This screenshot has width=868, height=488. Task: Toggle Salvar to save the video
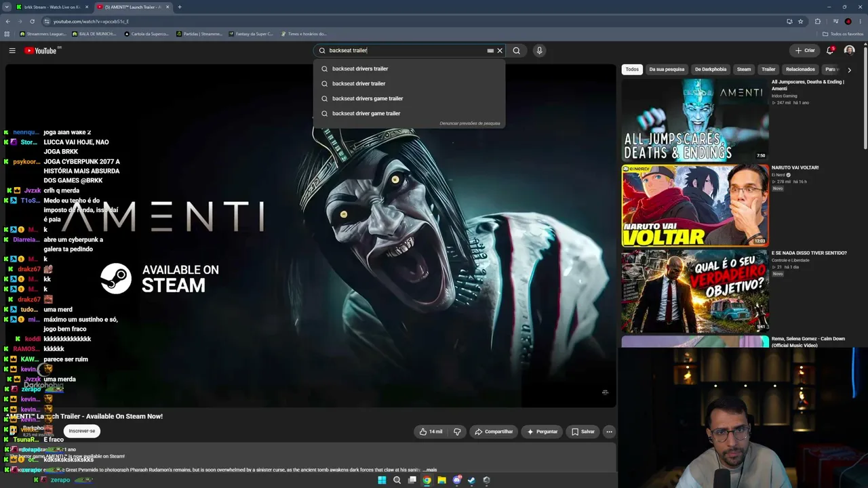[x=583, y=431]
